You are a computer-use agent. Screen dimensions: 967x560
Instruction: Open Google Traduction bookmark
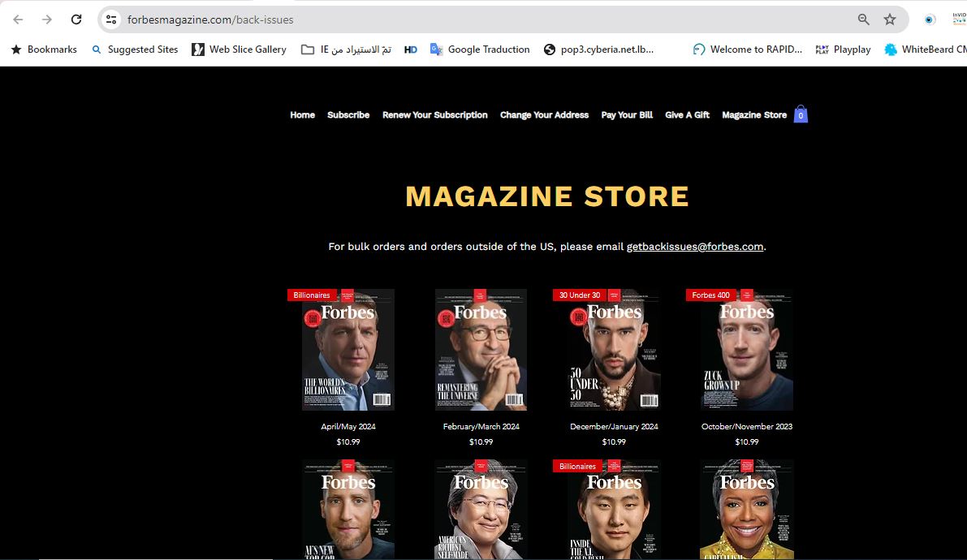480,50
